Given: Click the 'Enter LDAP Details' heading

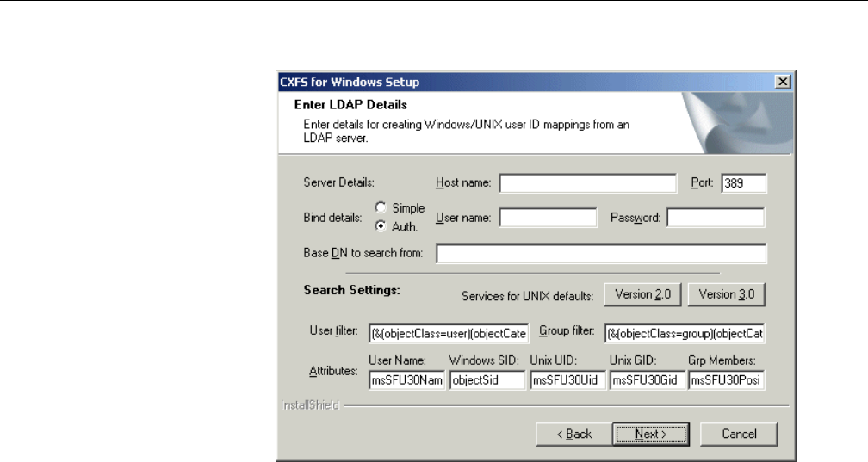Looking at the screenshot, I should [x=350, y=105].
